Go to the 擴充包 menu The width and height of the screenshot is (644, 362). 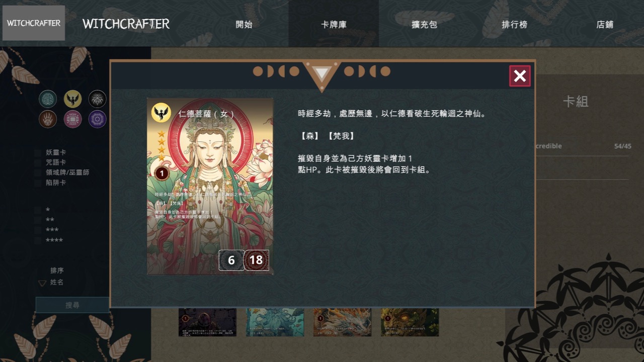pos(424,24)
